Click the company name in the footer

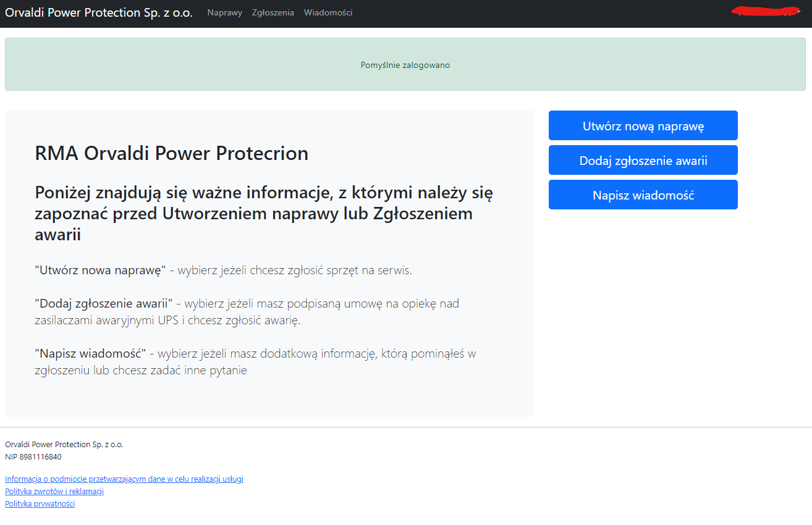tap(64, 445)
